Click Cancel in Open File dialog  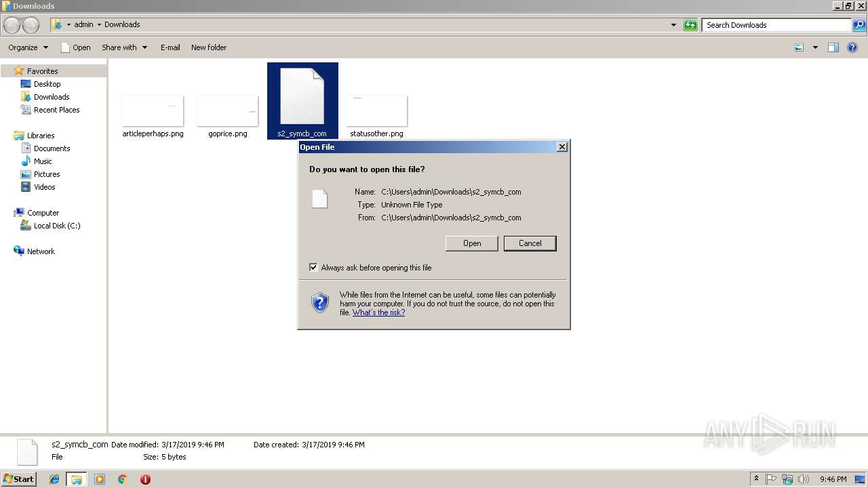pyautogui.click(x=530, y=243)
